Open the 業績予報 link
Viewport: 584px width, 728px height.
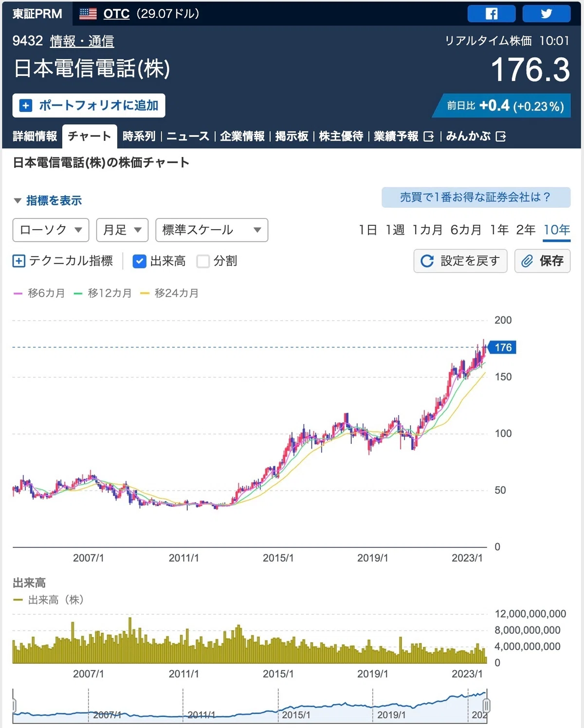[x=403, y=136]
